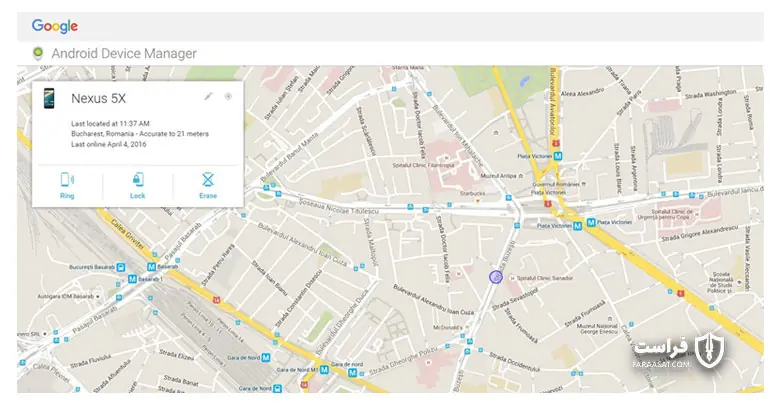The image size is (780, 405).
Task: Click the Șoseaua Nicolae Titulescu label
Action: coord(338,206)
